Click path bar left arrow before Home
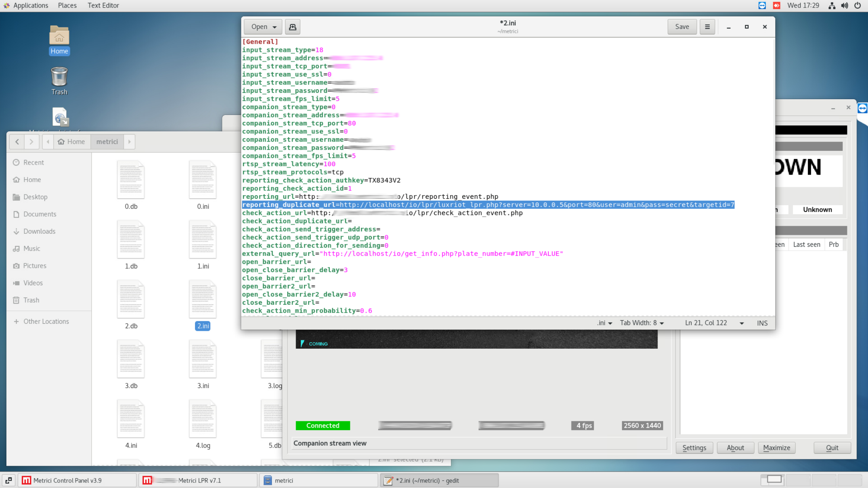The height and width of the screenshot is (488, 868). click(x=48, y=142)
